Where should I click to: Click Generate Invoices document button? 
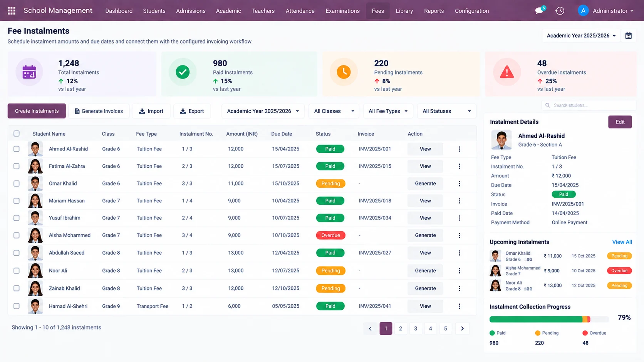coord(99,111)
